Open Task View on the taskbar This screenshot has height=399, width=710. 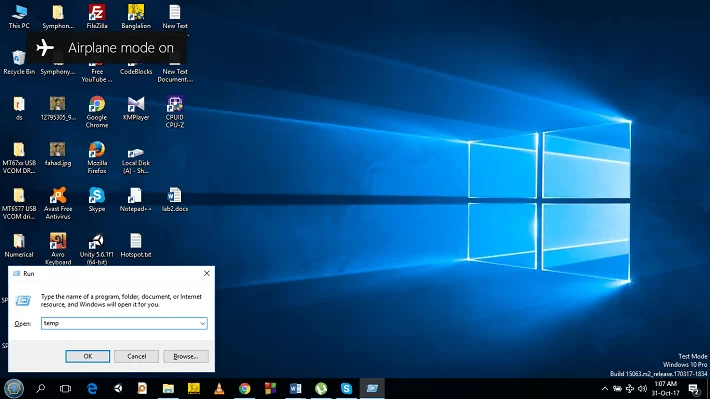click(66, 389)
